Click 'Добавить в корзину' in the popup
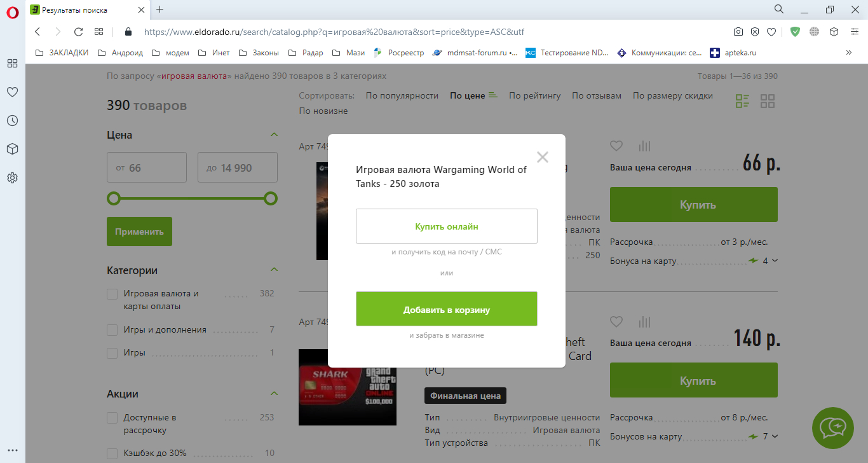868x463 pixels. point(447,309)
